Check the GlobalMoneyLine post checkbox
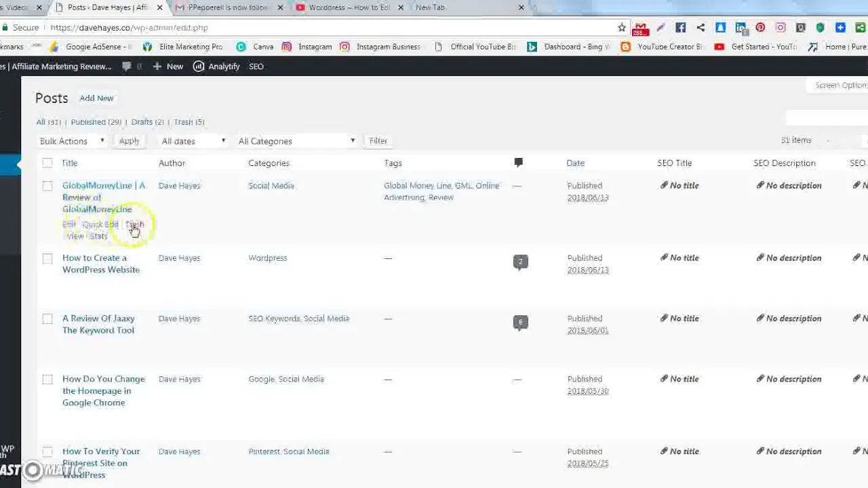Screen dimensions: 868x488 click(47, 186)
